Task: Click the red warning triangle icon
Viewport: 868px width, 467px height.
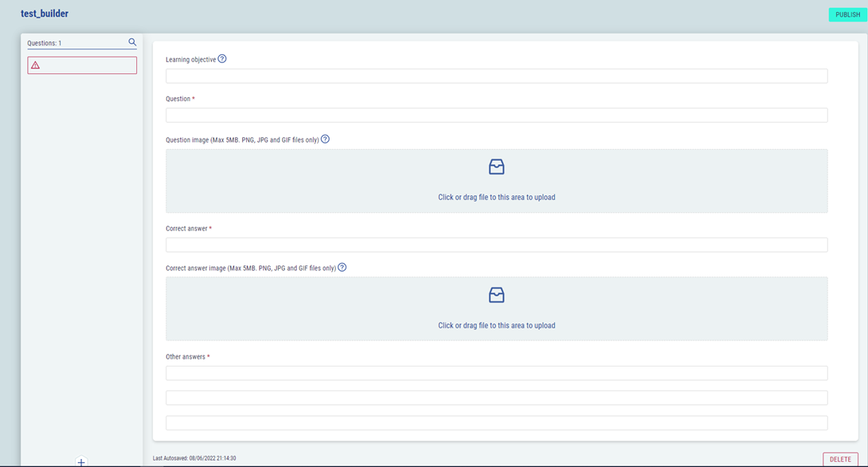Action: 35,65
